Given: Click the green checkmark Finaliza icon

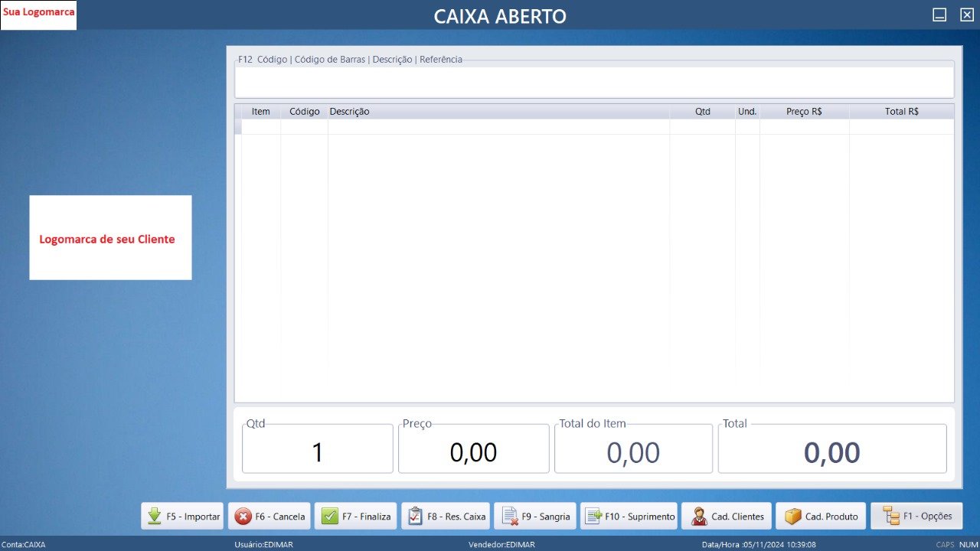Looking at the screenshot, I should [x=330, y=517].
